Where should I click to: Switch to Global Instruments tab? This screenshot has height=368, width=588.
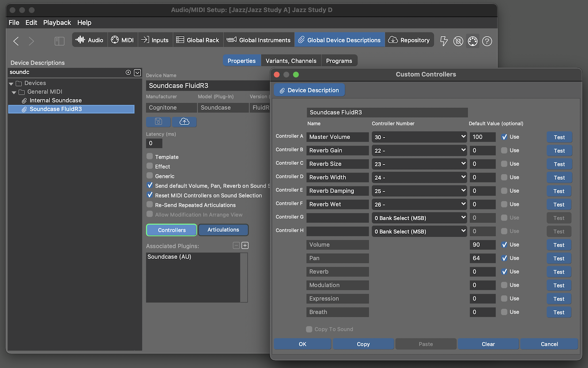click(258, 40)
